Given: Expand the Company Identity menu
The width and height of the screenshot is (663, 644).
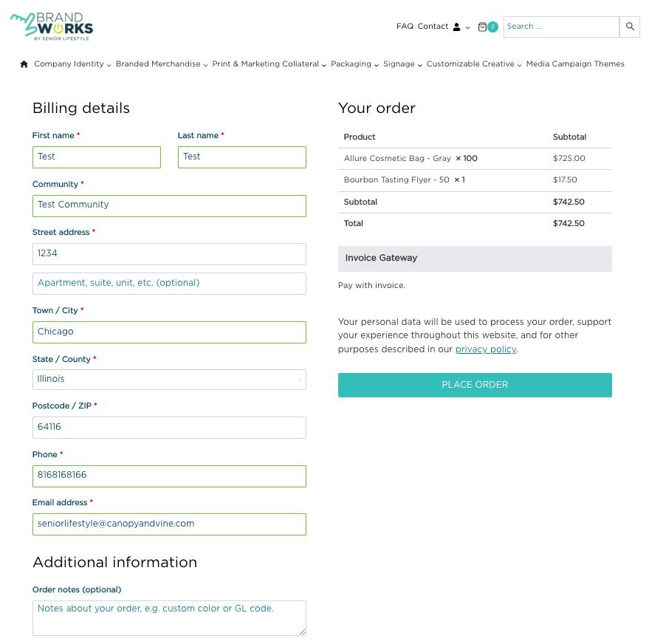Looking at the screenshot, I should [x=72, y=64].
